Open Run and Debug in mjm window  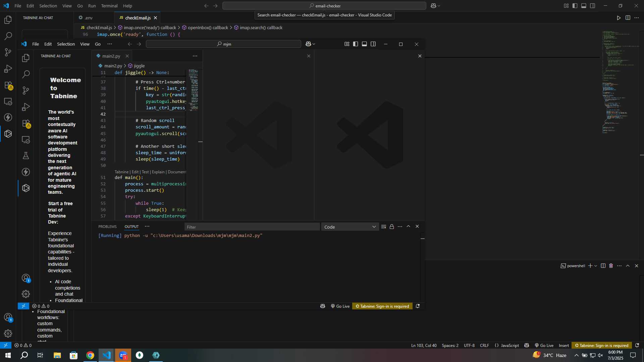[x=26, y=107]
